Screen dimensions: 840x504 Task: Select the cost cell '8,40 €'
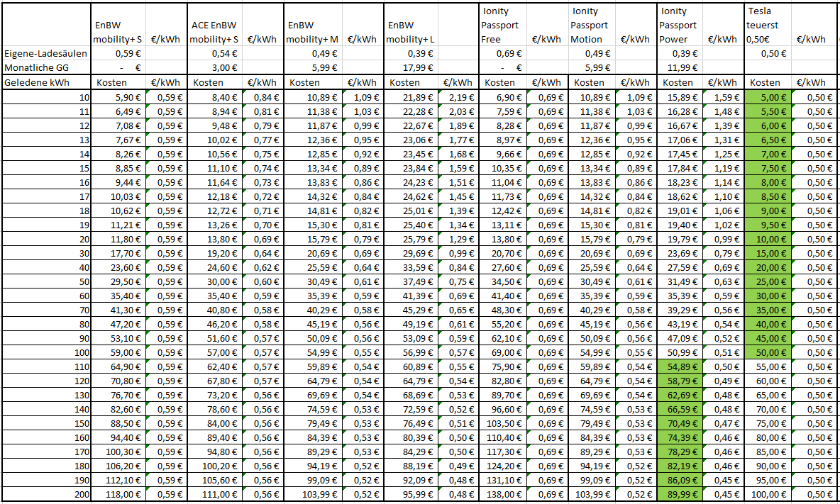click(214, 97)
